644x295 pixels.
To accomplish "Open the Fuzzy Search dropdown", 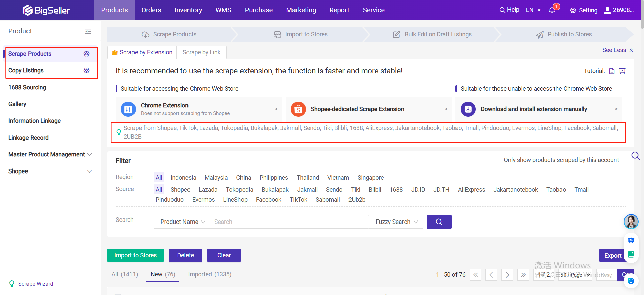I will (x=396, y=222).
